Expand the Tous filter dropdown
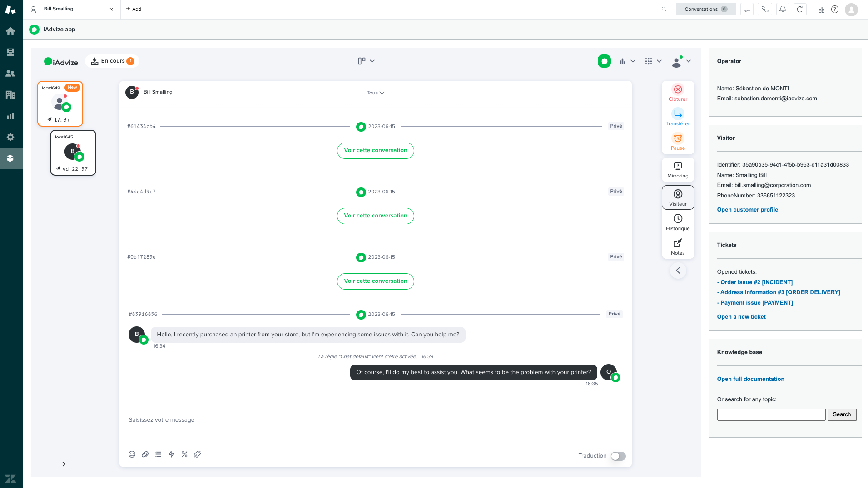Screen dimensions: 868x488 pyautogui.click(x=375, y=93)
